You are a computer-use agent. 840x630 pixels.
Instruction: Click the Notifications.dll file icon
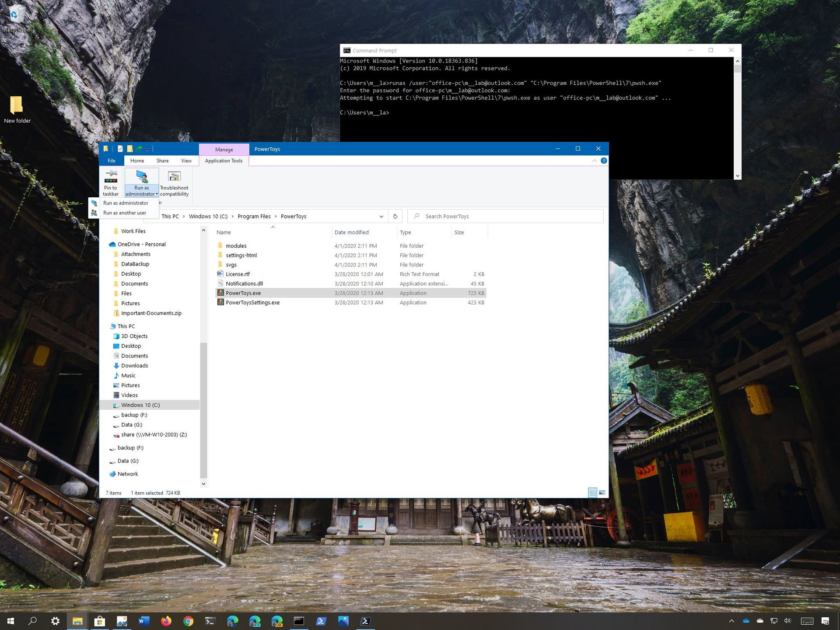(220, 283)
